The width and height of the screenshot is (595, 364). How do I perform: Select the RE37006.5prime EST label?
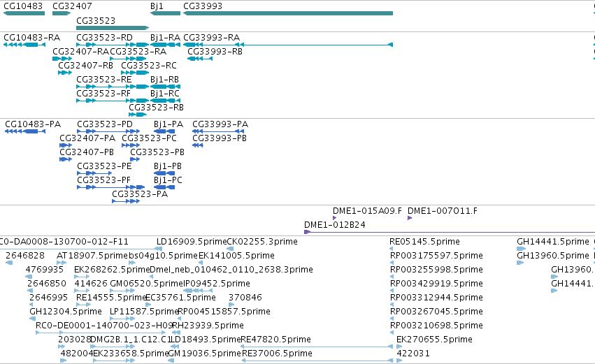pos(277,354)
